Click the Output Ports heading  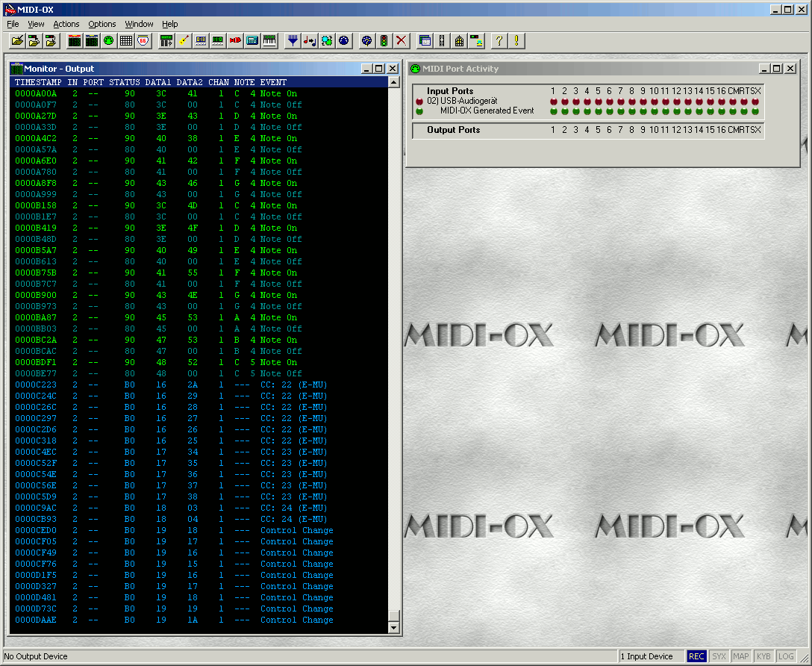click(x=453, y=130)
